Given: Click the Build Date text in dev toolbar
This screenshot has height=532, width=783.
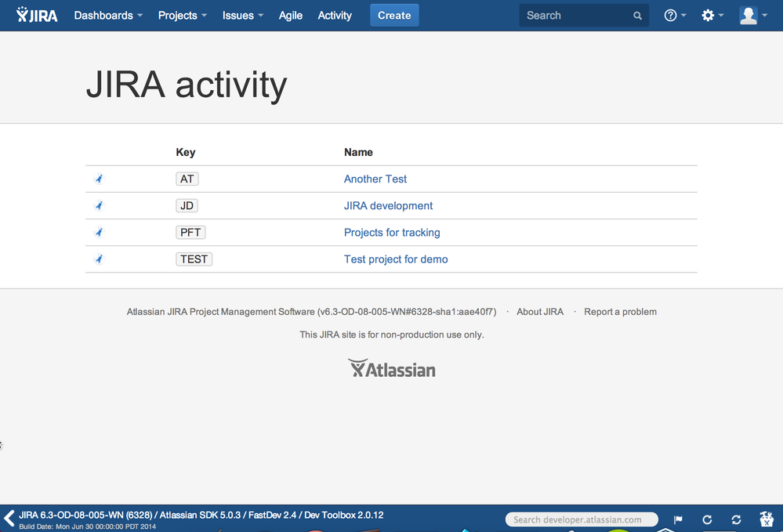Looking at the screenshot, I should coord(87,527).
